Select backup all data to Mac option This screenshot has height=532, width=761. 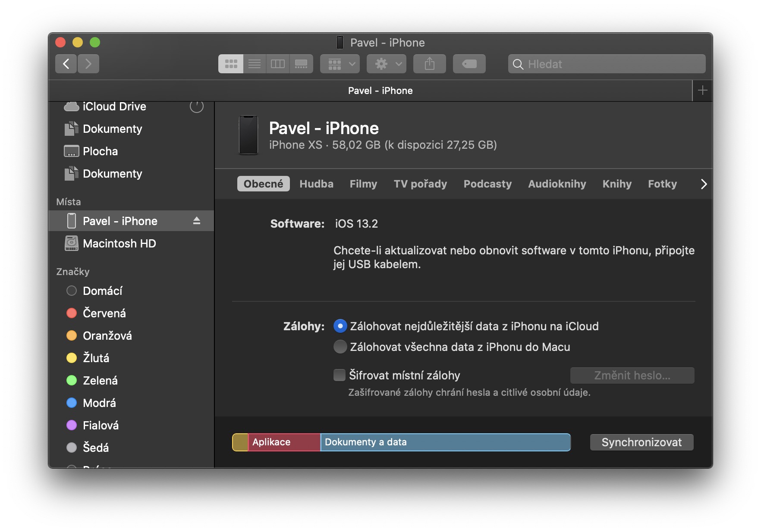(x=340, y=347)
